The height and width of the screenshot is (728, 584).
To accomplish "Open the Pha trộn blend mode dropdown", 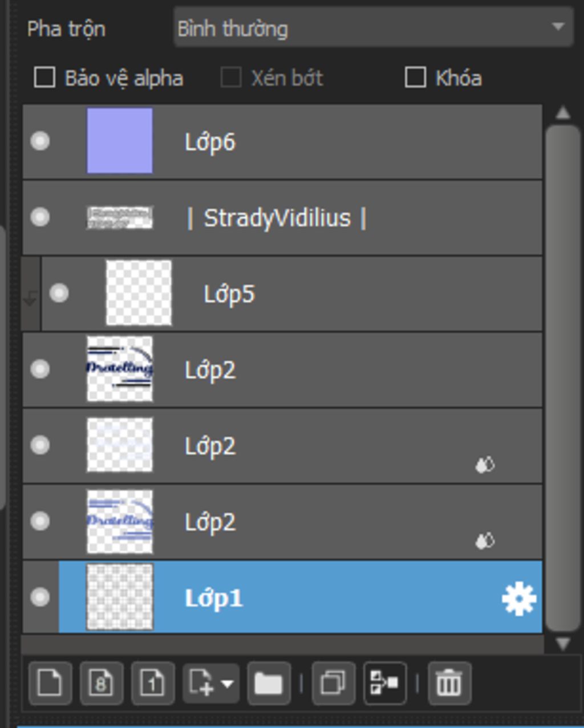I will pyautogui.click(x=374, y=27).
